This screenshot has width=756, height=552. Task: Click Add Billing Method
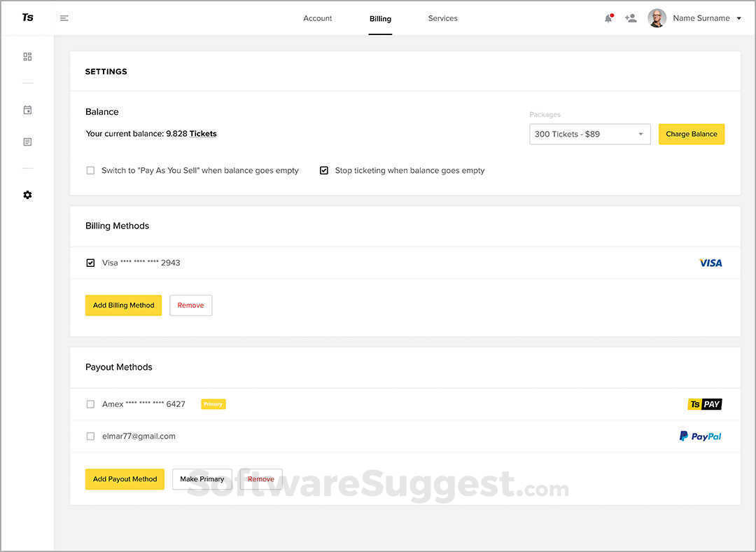(123, 305)
